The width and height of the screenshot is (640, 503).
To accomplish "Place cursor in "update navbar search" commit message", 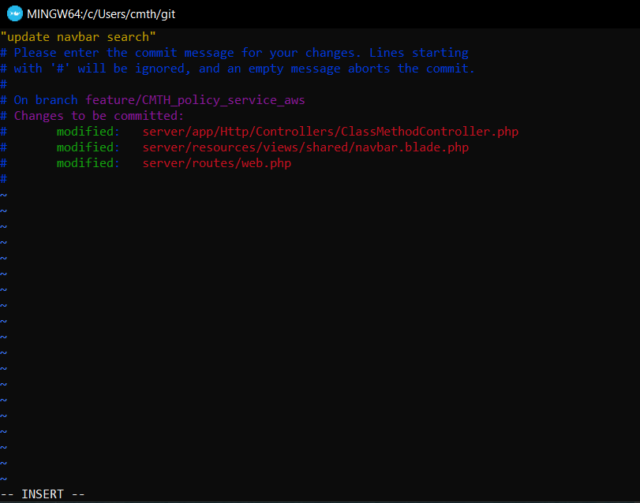I will point(78,37).
